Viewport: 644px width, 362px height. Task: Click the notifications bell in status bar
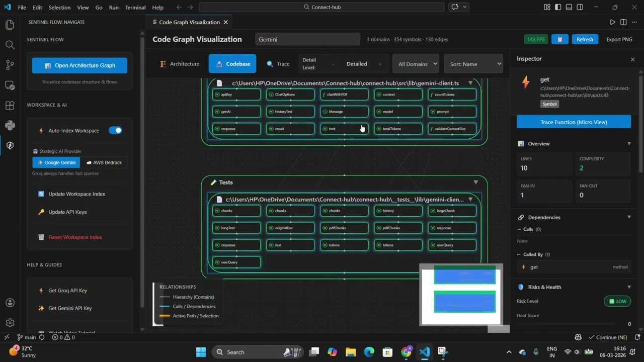637,337
